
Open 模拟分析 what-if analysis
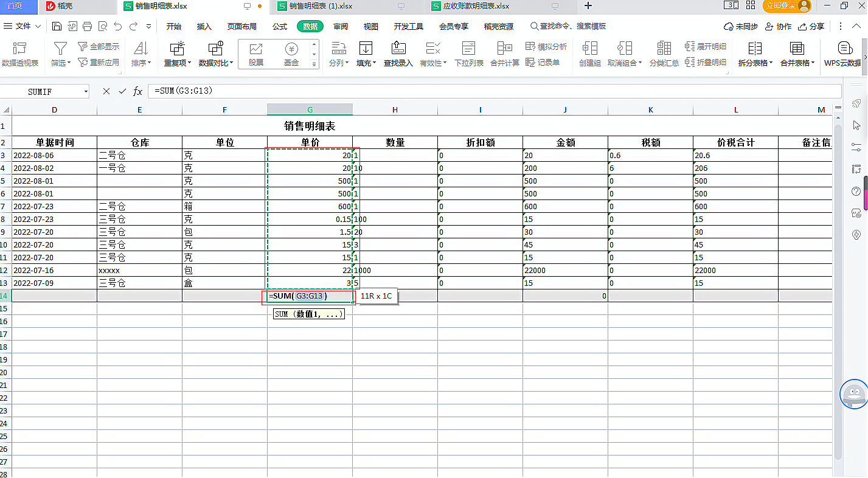(x=546, y=47)
